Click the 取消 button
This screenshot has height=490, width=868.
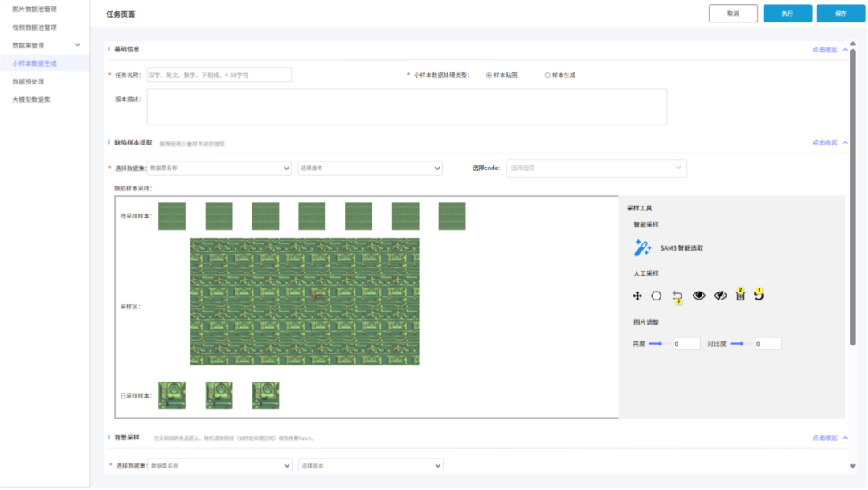[733, 14]
